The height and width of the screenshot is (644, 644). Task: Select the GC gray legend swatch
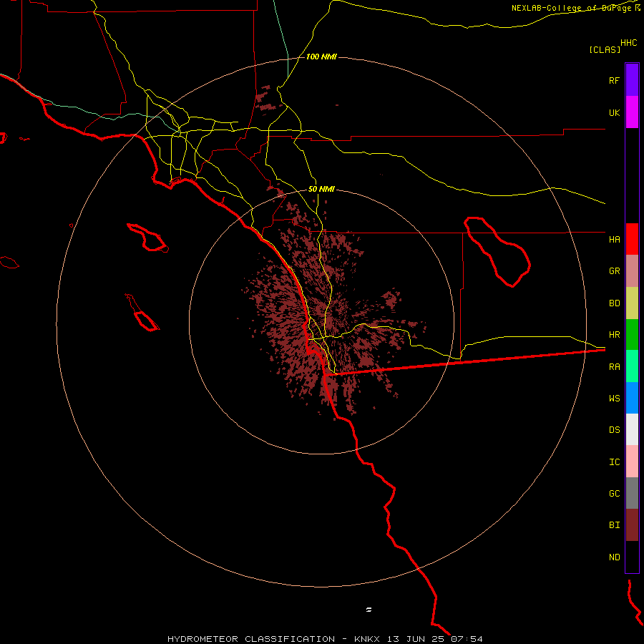[632, 493]
